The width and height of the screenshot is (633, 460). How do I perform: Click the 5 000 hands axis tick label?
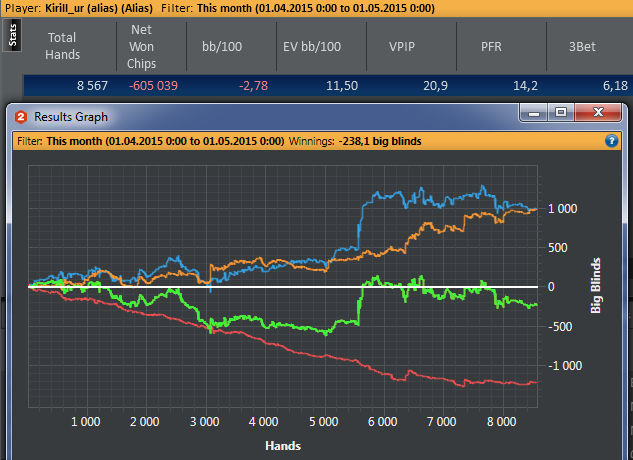coord(323,422)
